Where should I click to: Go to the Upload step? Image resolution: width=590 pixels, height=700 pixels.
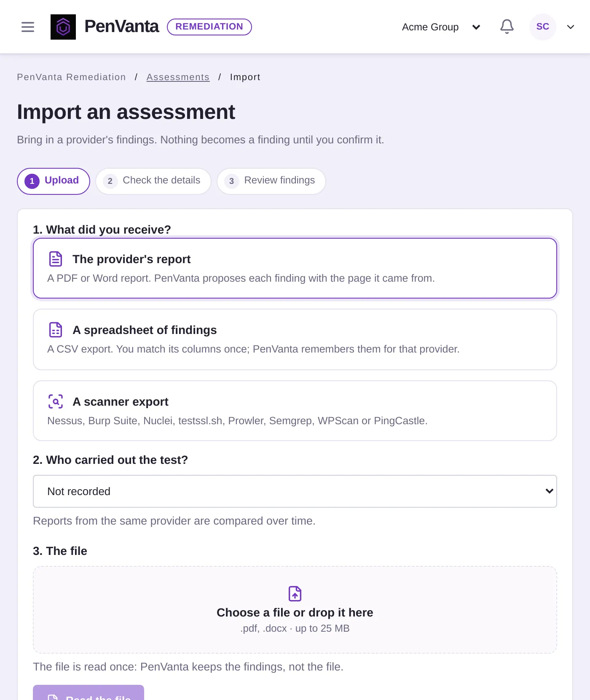(54, 181)
